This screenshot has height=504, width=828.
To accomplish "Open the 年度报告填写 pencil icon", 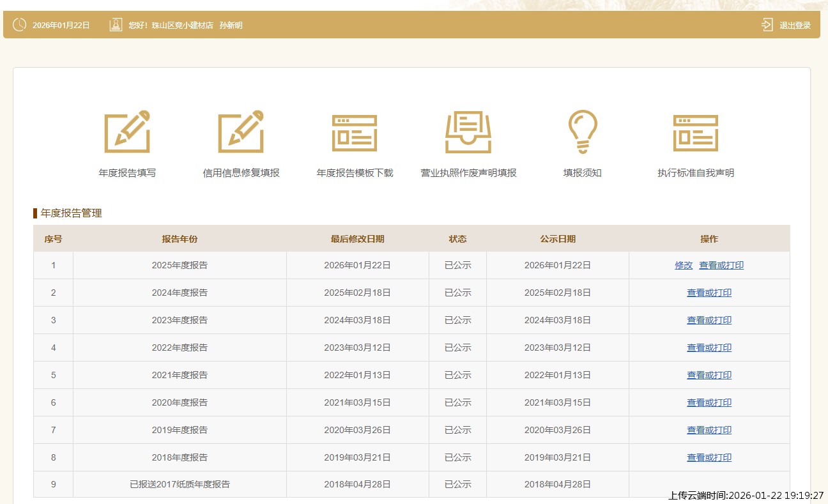I will 127,132.
